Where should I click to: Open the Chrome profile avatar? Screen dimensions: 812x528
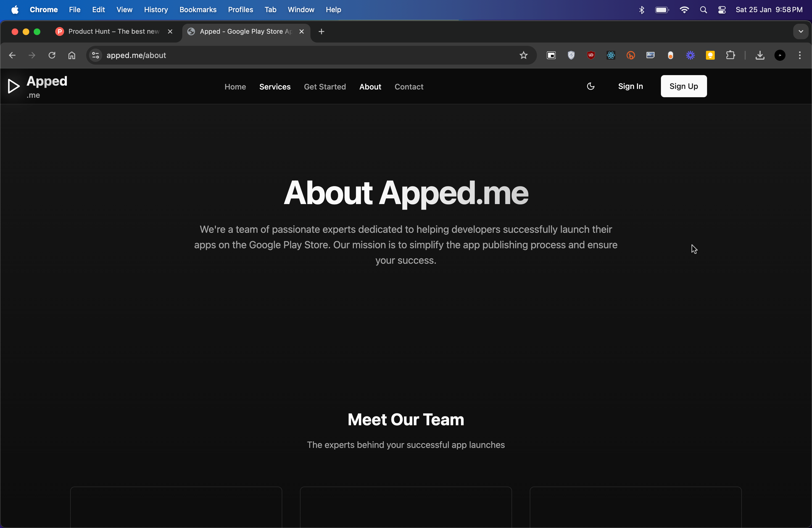pyautogui.click(x=780, y=55)
